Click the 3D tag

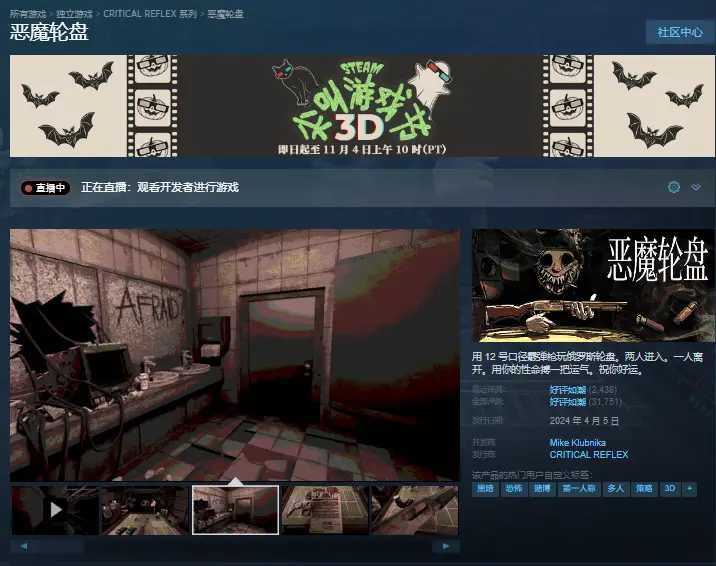tap(670, 489)
